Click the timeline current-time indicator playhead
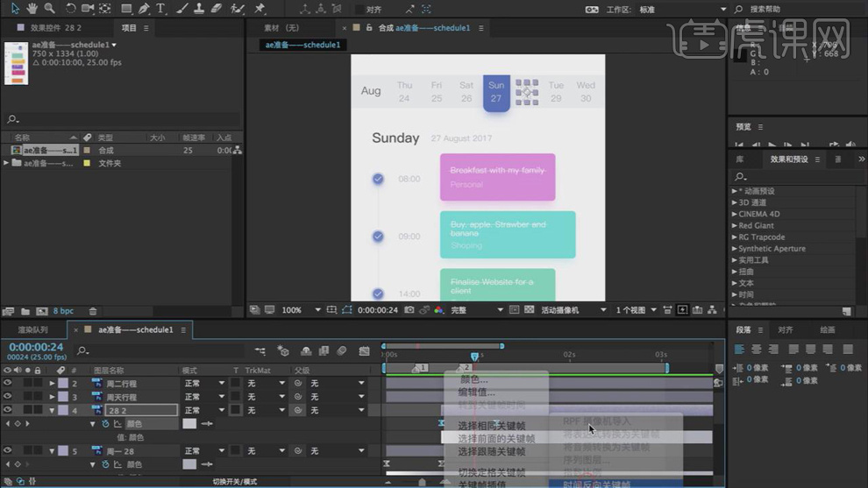 474,357
